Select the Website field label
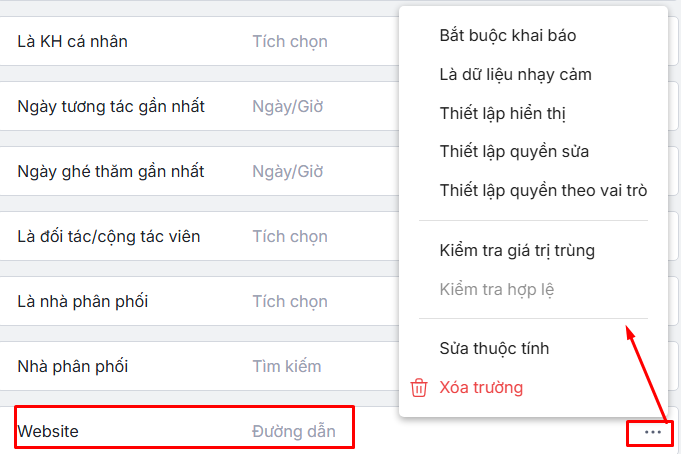Screen dimensions: 681x454 tap(48, 432)
